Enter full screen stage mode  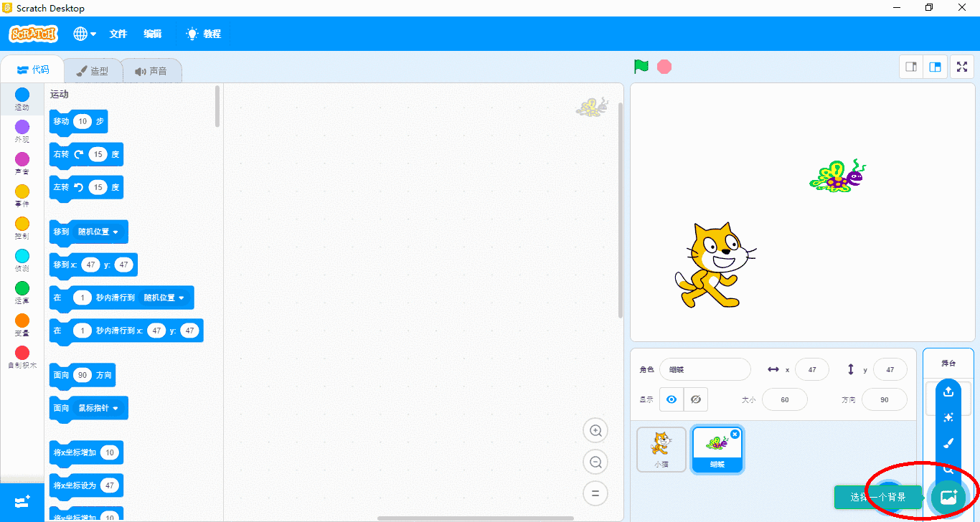[962, 67]
